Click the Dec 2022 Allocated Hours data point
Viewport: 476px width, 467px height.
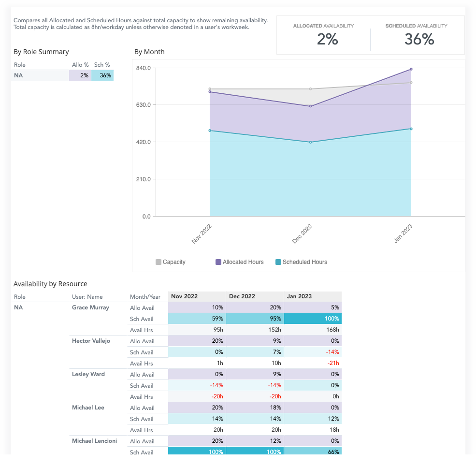coord(310,105)
